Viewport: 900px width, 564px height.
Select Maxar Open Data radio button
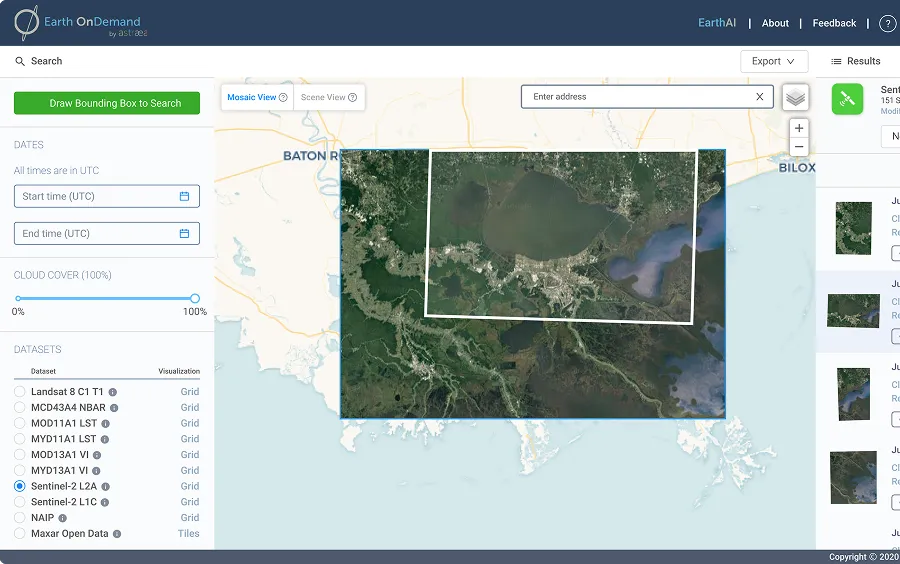point(20,534)
